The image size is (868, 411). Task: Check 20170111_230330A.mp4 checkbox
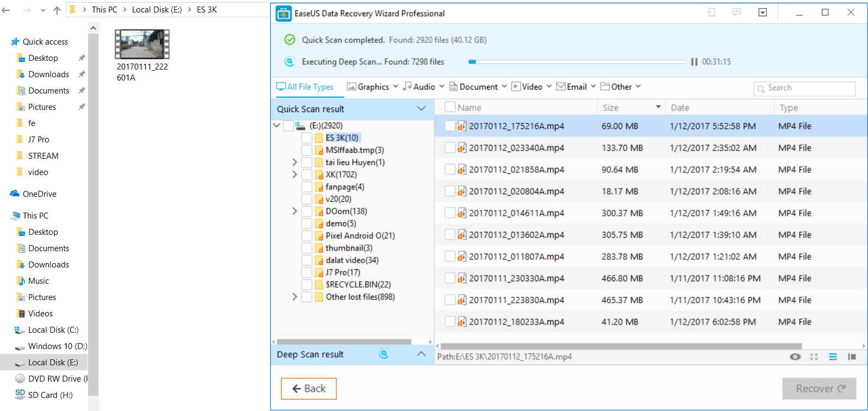coord(450,278)
